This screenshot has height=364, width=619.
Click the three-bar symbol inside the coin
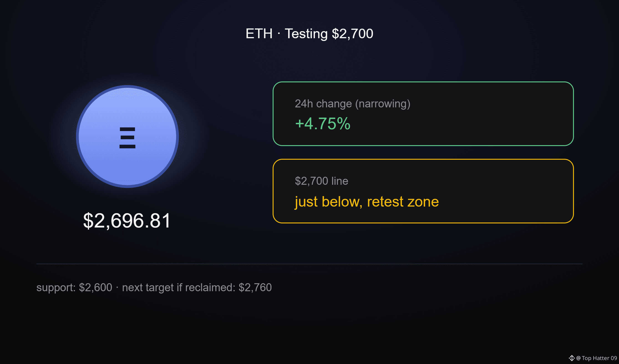pos(127,138)
